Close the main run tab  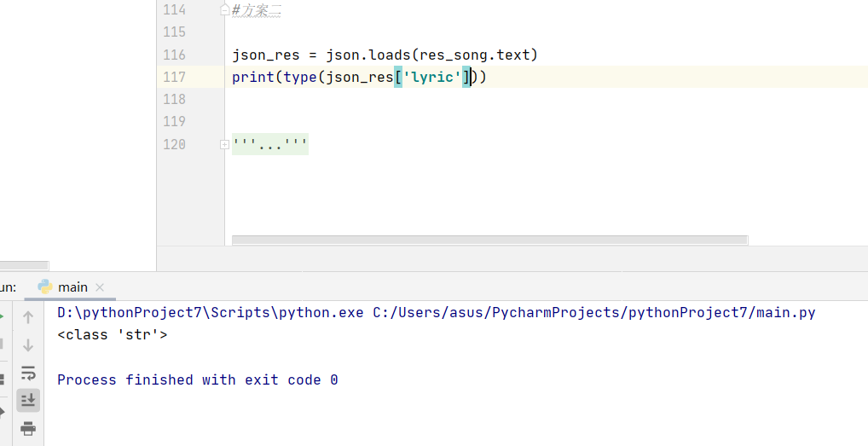pyautogui.click(x=100, y=287)
